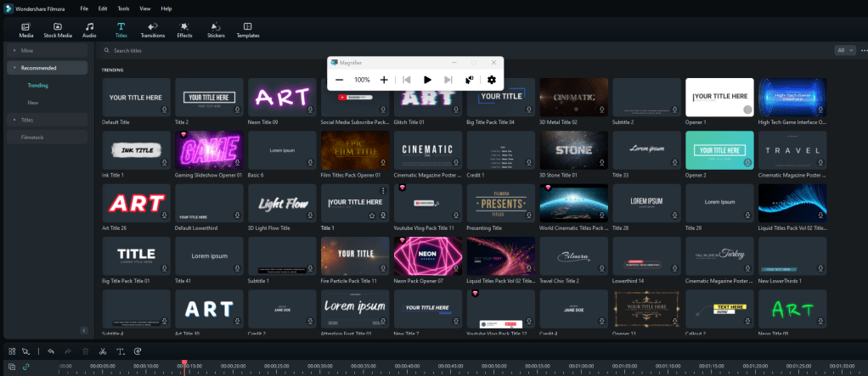Open the Transitions tab
Image resolution: width=868 pixels, height=376 pixels.
click(x=153, y=31)
